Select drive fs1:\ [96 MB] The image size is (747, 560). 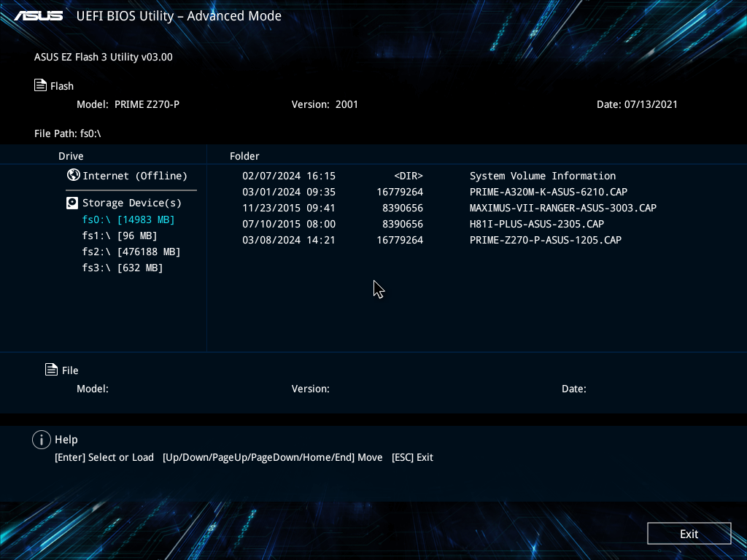tap(120, 236)
